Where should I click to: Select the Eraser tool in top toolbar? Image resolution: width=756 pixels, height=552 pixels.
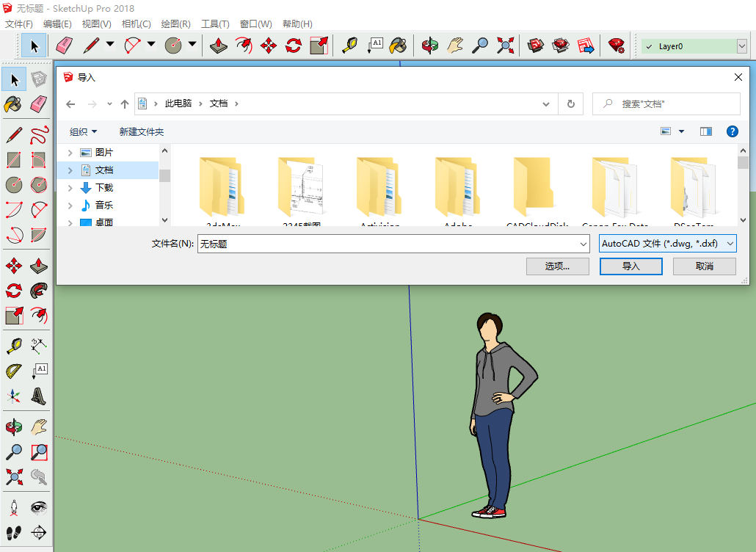pos(64,46)
